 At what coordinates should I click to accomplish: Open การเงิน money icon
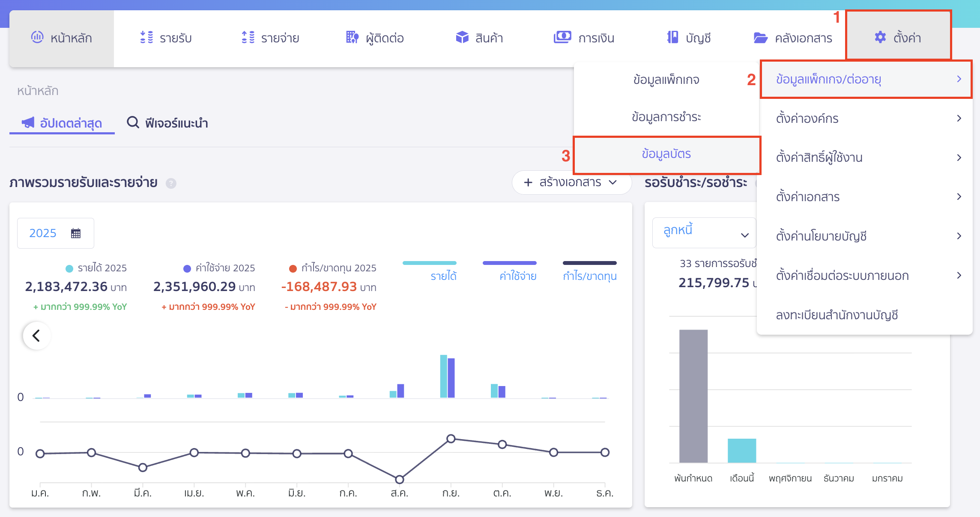click(x=562, y=37)
